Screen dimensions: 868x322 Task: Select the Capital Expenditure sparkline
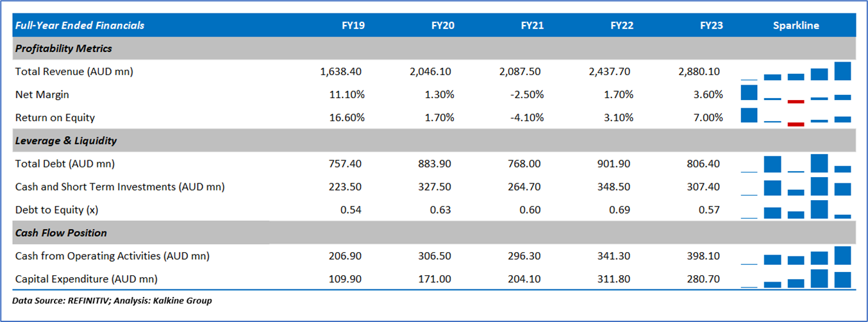point(796,279)
